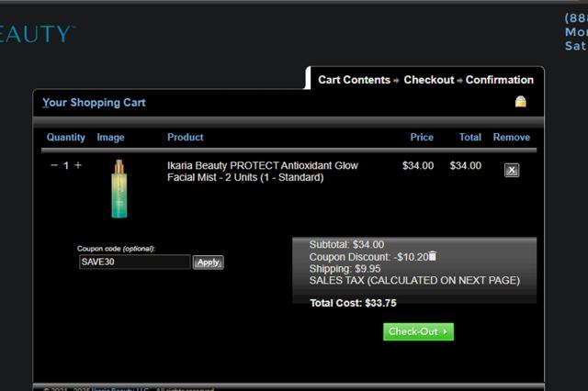This screenshot has width=588, height=391.
Task: Click the phone number in the header
Action: click(576, 18)
